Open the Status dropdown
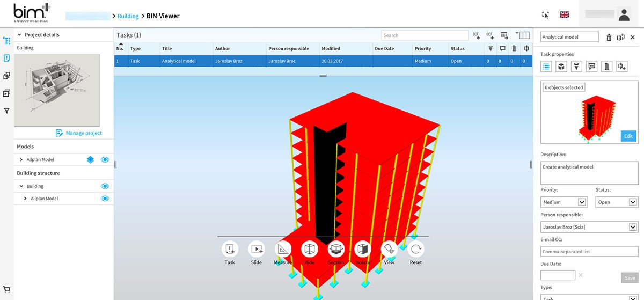The width and height of the screenshot is (644, 300). 617,202
